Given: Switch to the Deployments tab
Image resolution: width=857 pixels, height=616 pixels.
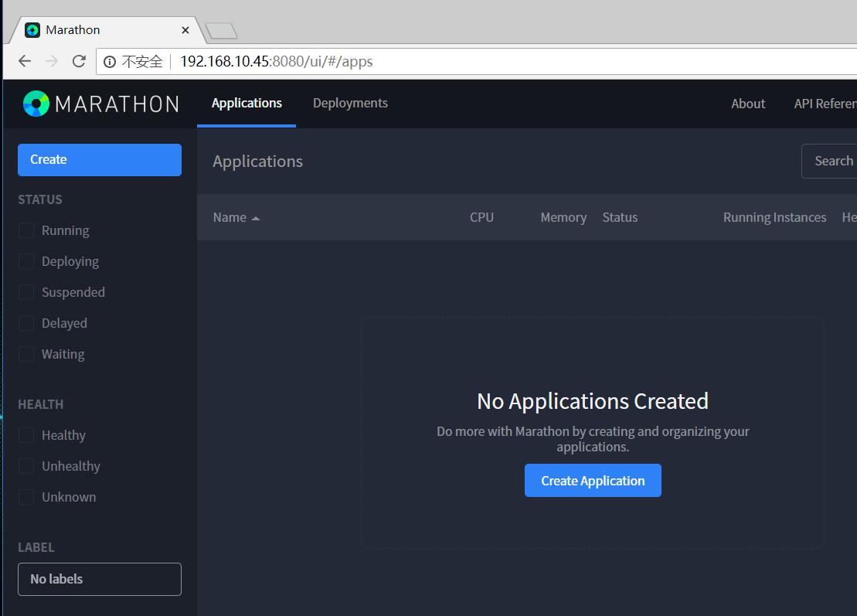Looking at the screenshot, I should pyautogui.click(x=350, y=104).
